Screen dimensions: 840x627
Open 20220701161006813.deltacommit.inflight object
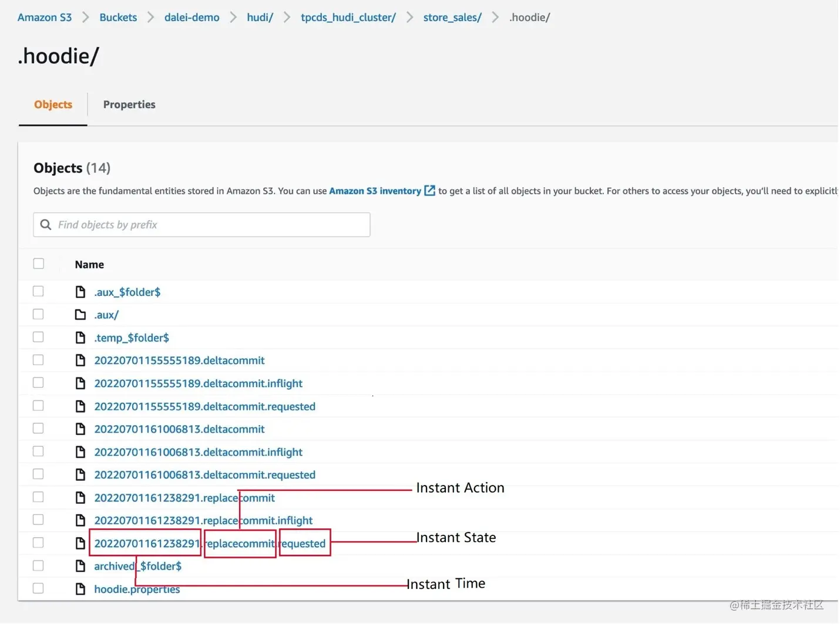tap(199, 452)
